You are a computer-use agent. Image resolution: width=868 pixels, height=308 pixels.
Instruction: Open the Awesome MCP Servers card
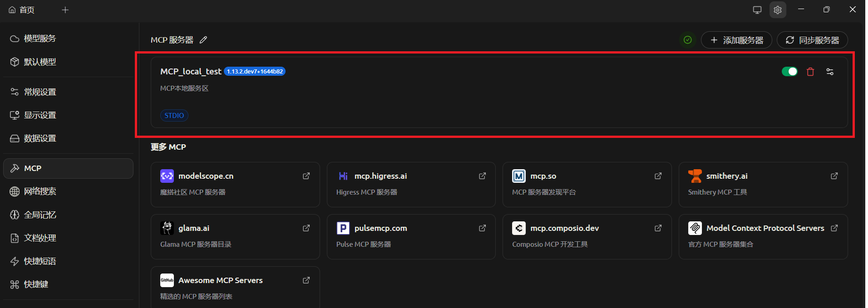[235, 288]
